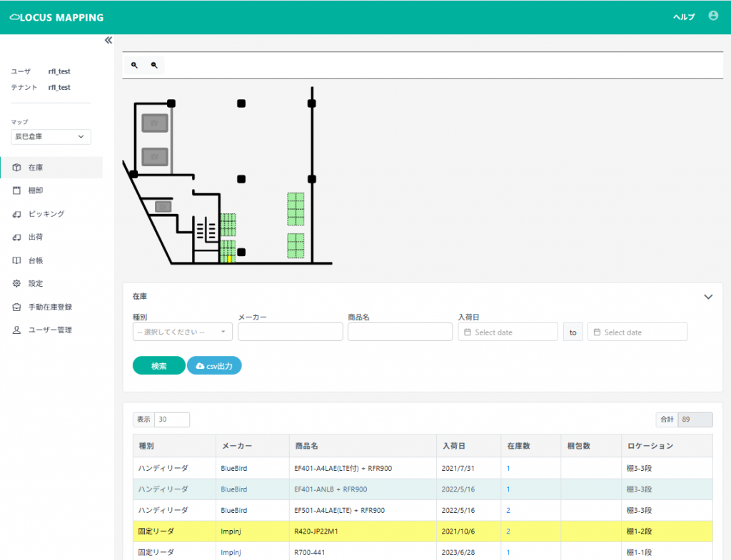This screenshot has height=560, width=731.
Task: Click the 台帳 book icon in sidebar
Action: click(x=17, y=260)
